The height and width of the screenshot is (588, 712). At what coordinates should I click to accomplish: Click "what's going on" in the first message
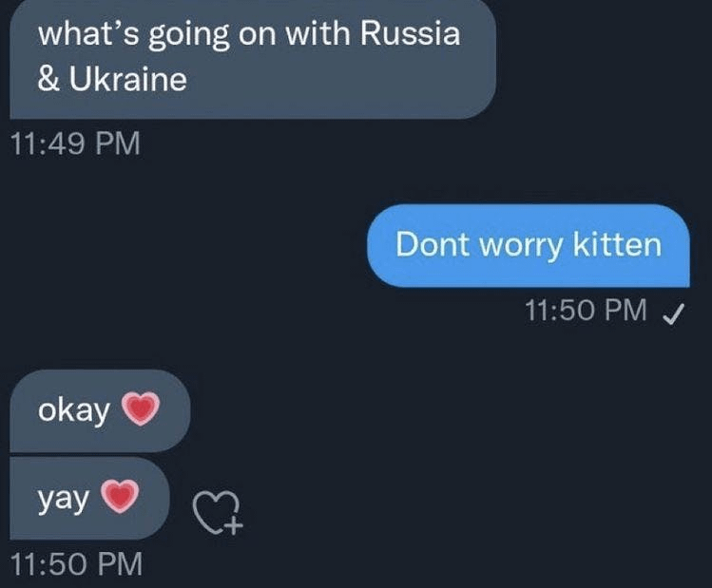click(158, 36)
